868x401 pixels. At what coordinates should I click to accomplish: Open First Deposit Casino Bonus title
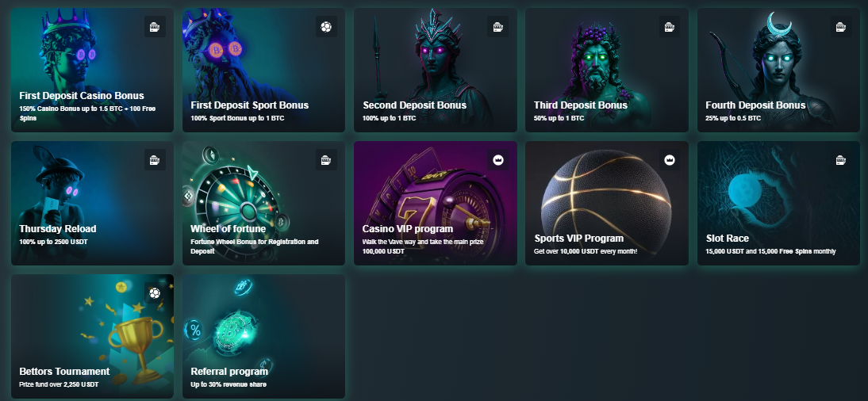point(82,96)
